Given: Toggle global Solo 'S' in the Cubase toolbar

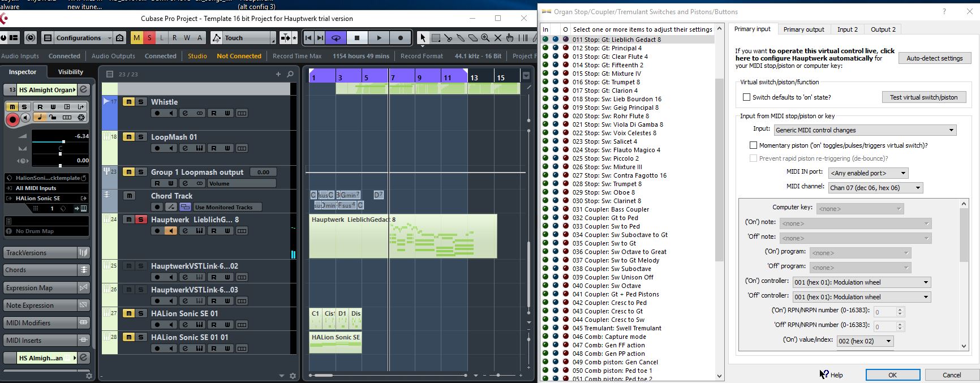Looking at the screenshot, I should click(x=149, y=38).
